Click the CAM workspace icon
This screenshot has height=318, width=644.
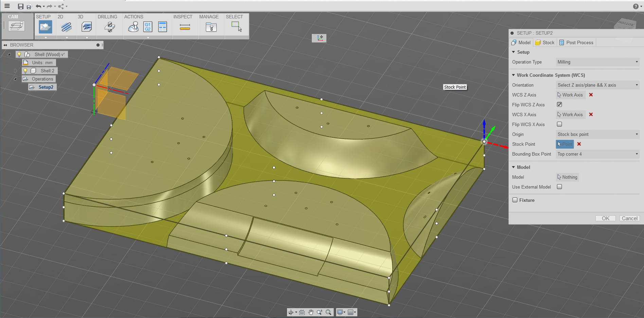tap(16, 26)
